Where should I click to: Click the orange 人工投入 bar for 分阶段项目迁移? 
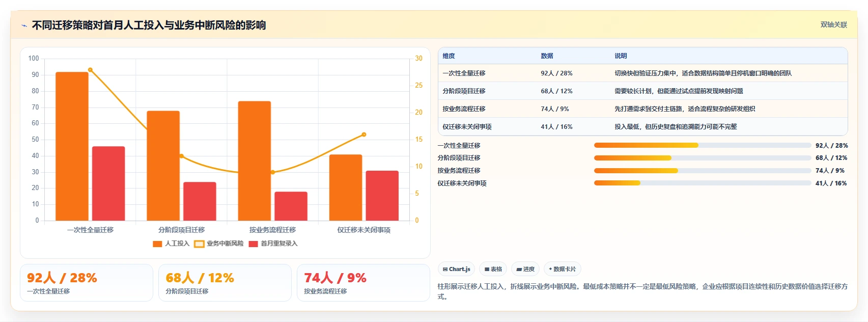click(x=163, y=166)
